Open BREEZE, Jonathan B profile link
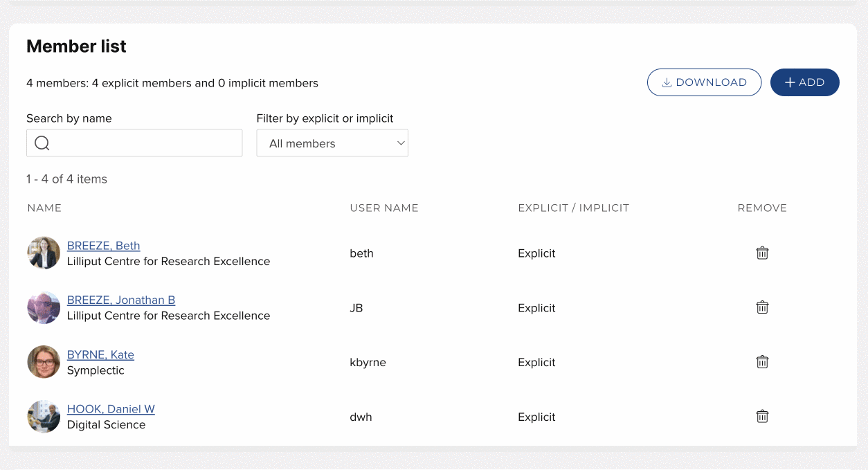The height and width of the screenshot is (470, 868). pyautogui.click(x=121, y=300)
